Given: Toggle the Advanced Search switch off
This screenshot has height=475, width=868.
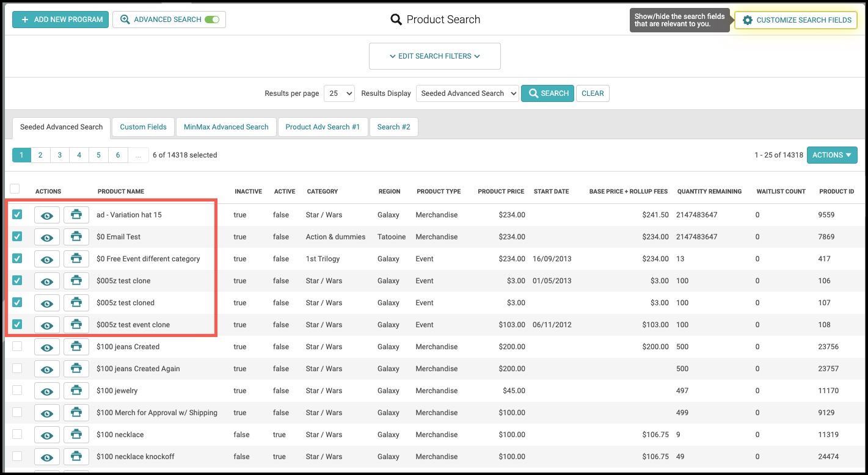Looking at the screenshot, I should pos(212,20).
